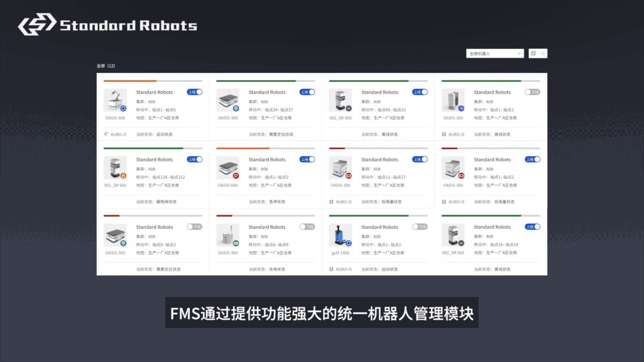Click the charging badge on the 站点6--站点9 robot
This screenshot has height=362, width=644.
click(x=236, y=243)
